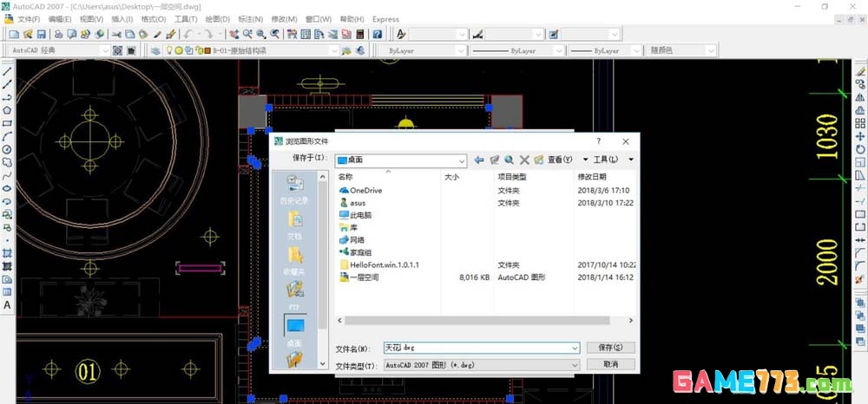Click the 收藏夹 favorites shortcut in dialog
This screenshot has height=404, width=868.
point(294,261)
